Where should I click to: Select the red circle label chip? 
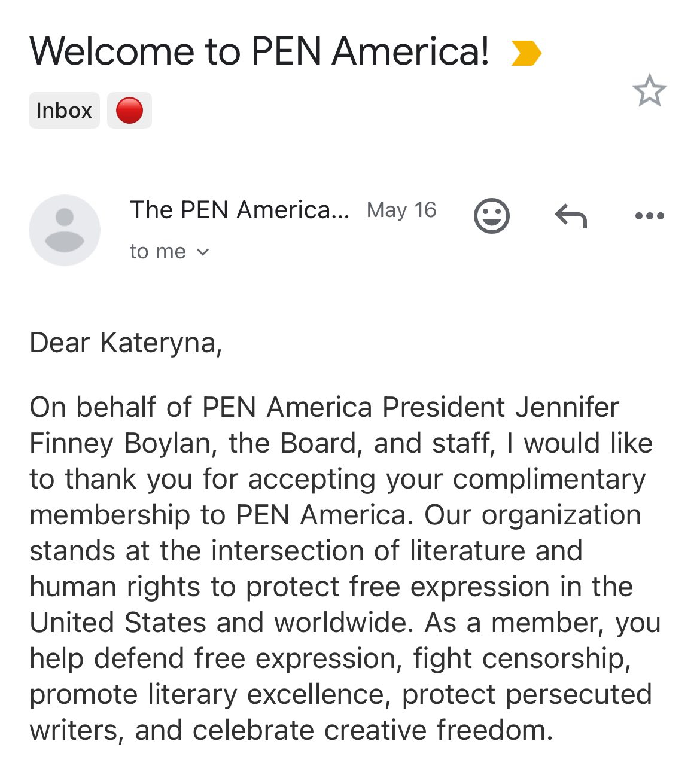(x=129, y=110)
